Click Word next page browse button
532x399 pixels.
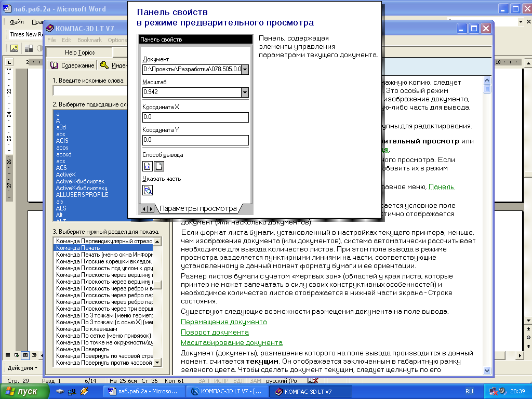[528, 347]
